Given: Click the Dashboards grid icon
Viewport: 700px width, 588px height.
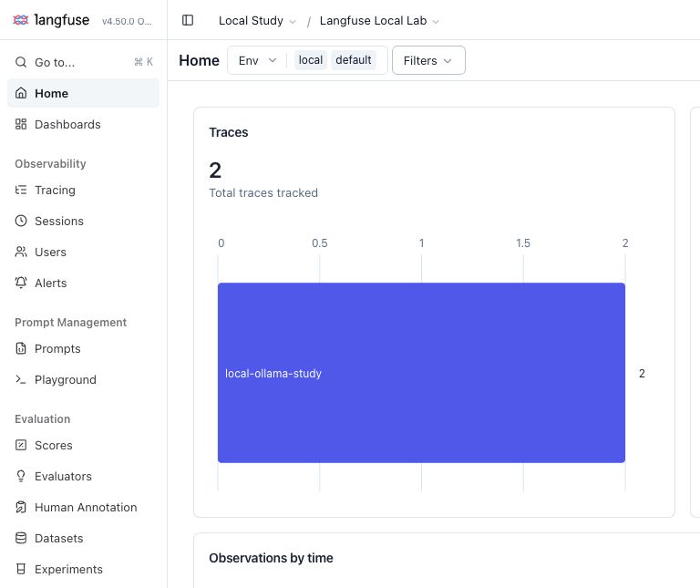Looking at the screenshot, I should 21,124.
